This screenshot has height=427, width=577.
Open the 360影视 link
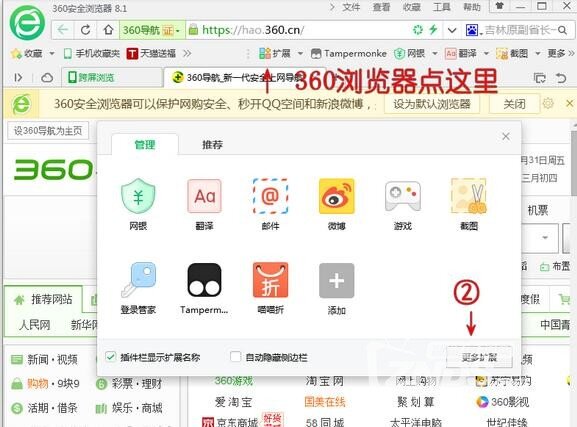click(503, 402)
